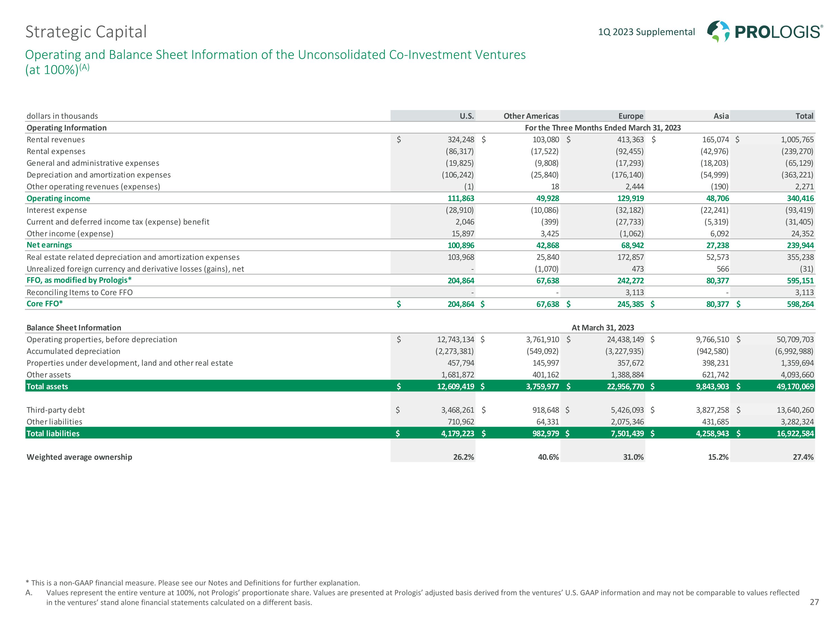Click the Balance Sheet Information section heading

tap(74, 327)
